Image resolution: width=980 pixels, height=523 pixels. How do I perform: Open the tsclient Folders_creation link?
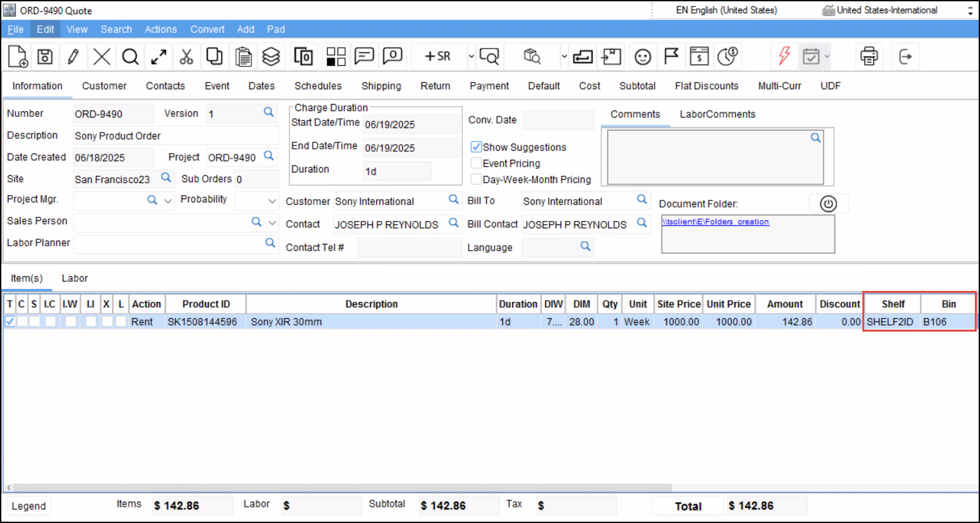click(715, 222)
